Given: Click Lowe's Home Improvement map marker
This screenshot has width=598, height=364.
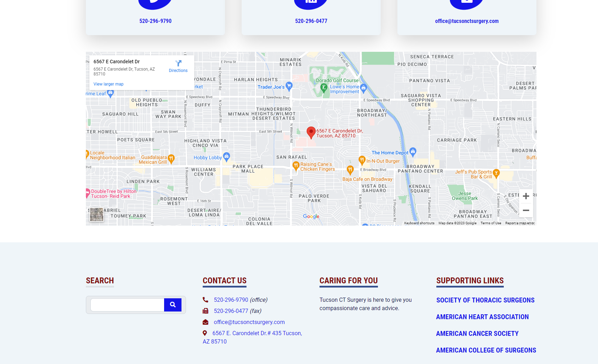Looking at the screenshot, I should (364, 88).
